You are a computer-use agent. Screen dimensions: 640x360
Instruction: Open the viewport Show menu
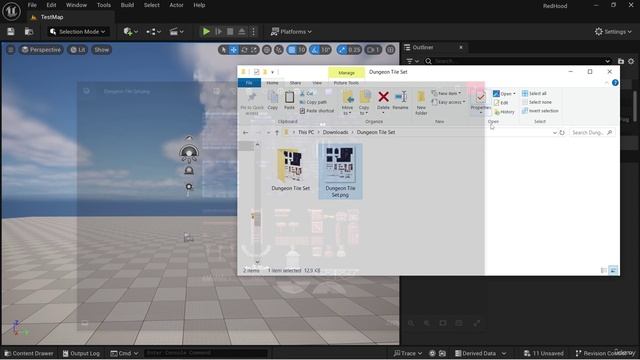[102, 50]
